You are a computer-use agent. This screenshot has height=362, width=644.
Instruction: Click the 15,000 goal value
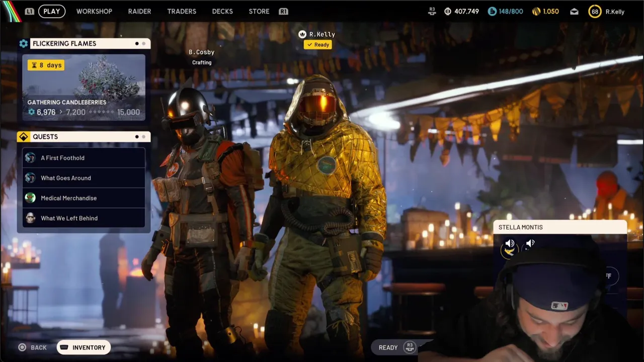[x=128, y=112]
